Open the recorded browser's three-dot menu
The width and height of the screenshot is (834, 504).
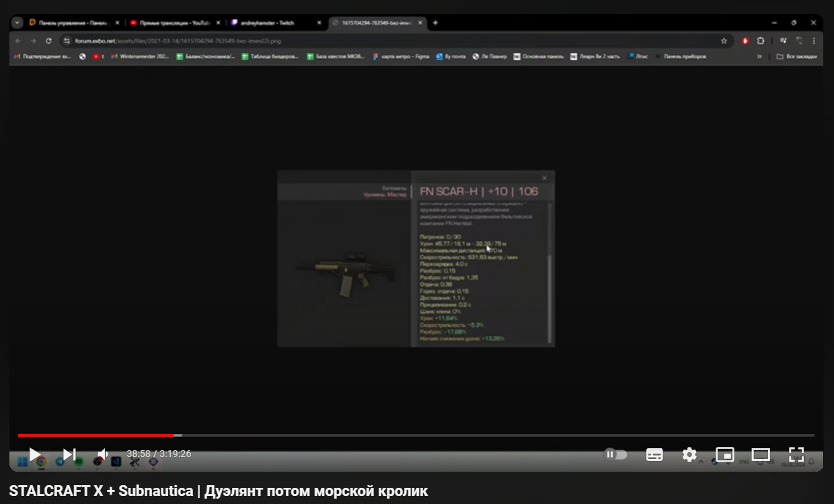[814, 40]
